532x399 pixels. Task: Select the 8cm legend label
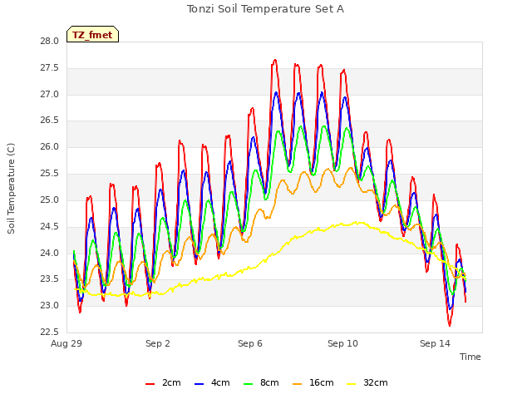click(x=269, y=382)
